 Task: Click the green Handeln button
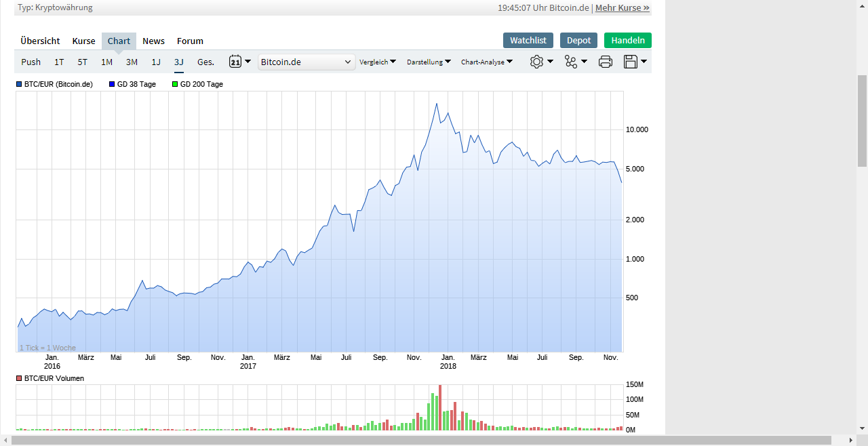click(x=628, y=41)
